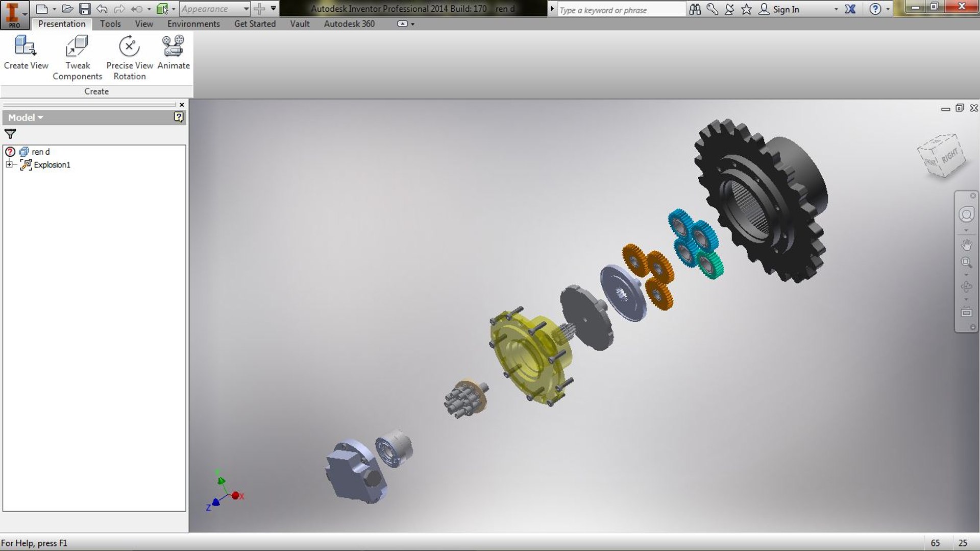Image resolution: width=980 pixels, height=551 pixels.
Task: Click the Help question mark icon
Action: tap(875, 9)
